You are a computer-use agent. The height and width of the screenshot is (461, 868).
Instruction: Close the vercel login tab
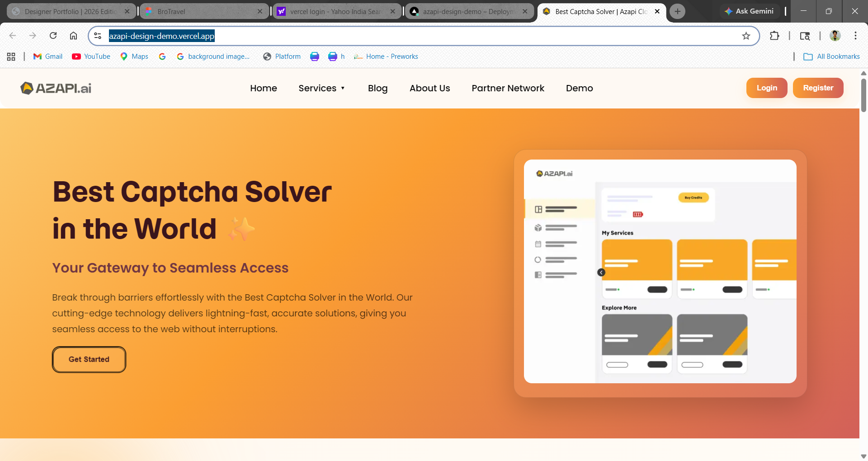pos(393,11)
